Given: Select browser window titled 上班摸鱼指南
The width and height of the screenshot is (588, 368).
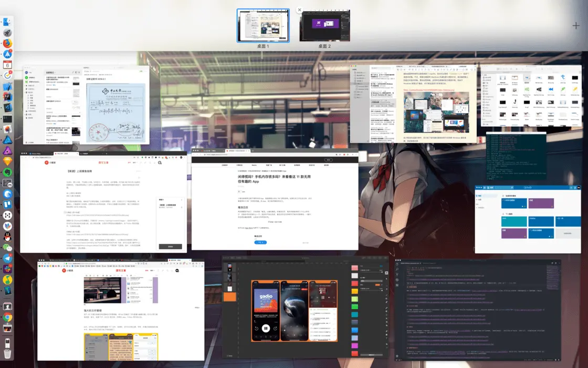Looking at the screenshot, I should tap(103, 202).
